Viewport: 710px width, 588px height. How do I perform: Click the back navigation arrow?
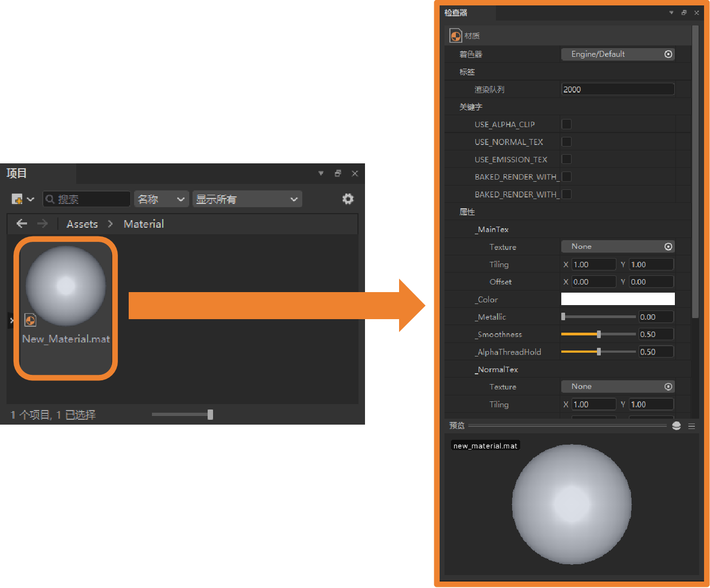coord(22,223)
